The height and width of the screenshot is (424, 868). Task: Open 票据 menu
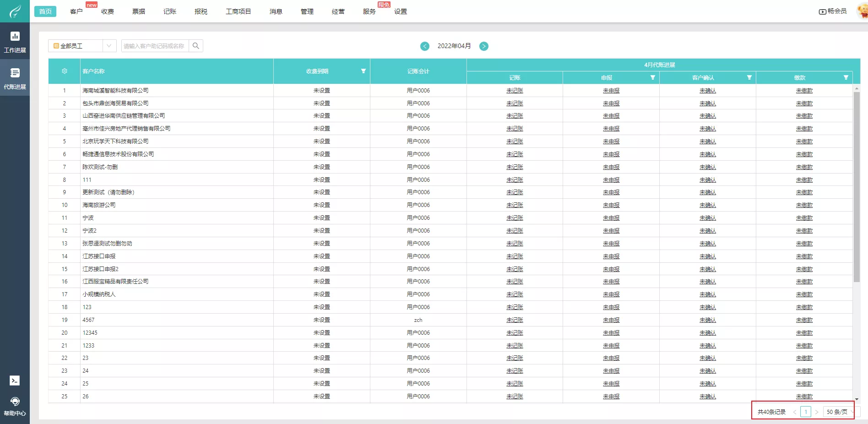pos(139,11)
